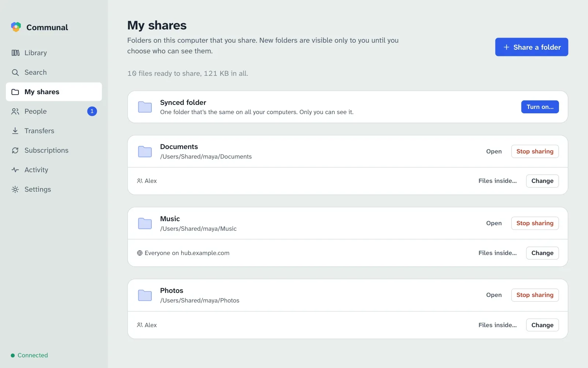View the Activity page
The image size is (588, 368).
[54, 170]
